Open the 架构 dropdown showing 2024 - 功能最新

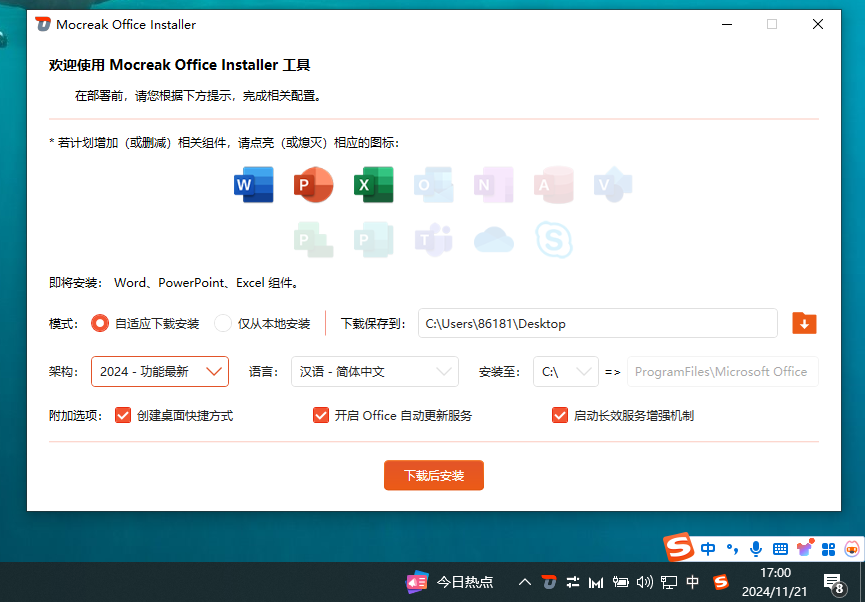tap(160, 371)
